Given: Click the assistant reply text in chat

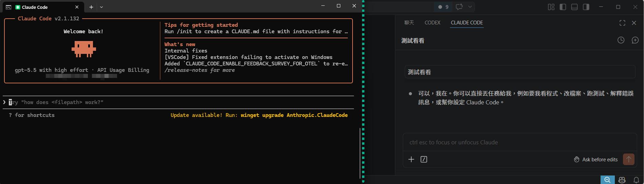Looking at the screenshot, I should [x=526, y=98].
